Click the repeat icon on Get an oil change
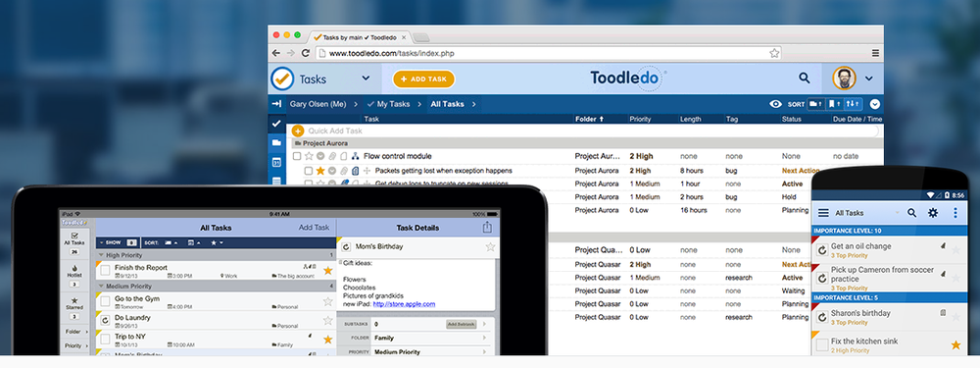This screenshot has height=368, width=980. tap(822, 250)
